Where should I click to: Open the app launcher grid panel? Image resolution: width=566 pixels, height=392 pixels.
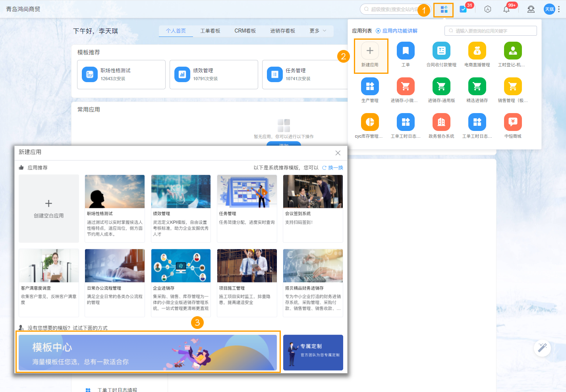click(444, 10)
